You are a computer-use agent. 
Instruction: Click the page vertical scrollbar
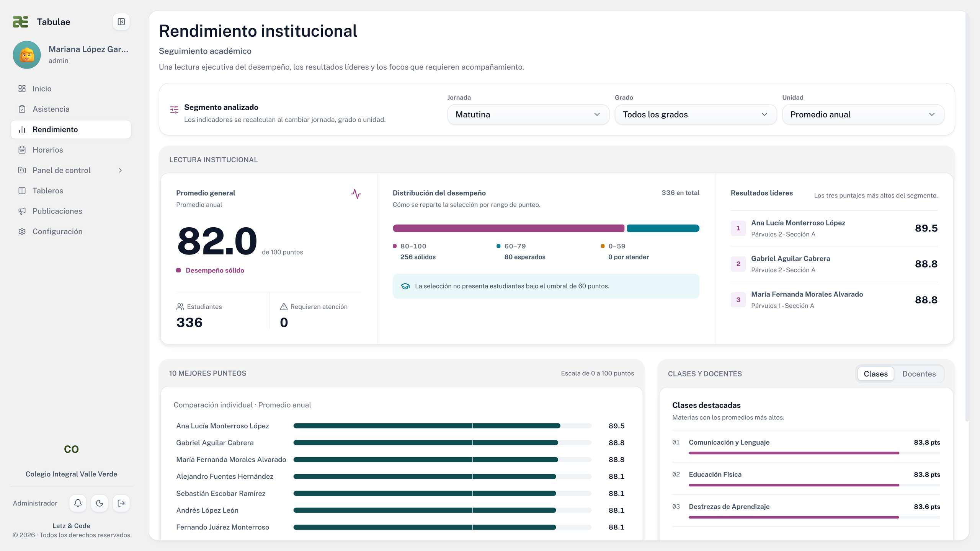(x=967, y=216)
